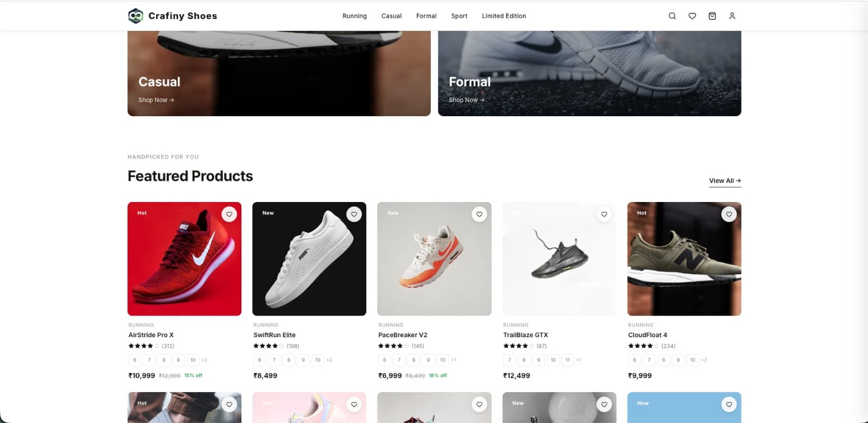Favorite the CloudFloat 4 with its heart icon

(729, 214)
